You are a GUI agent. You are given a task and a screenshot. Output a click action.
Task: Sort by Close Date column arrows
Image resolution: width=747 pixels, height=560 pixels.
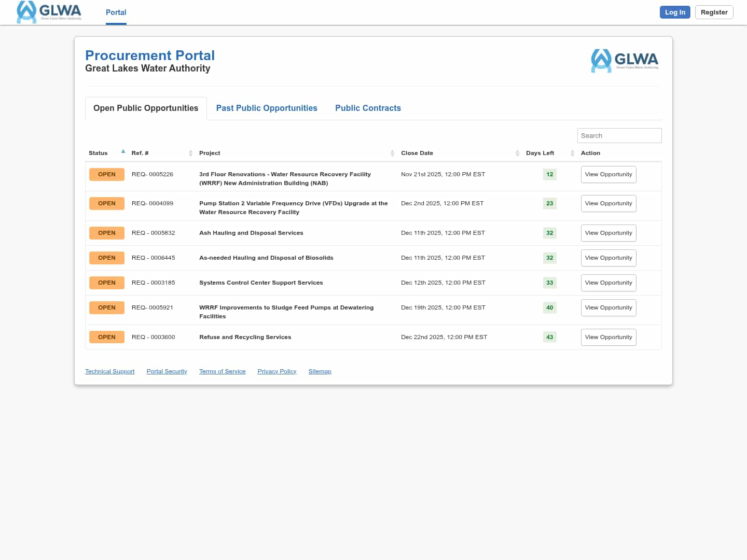coord(517,153)
